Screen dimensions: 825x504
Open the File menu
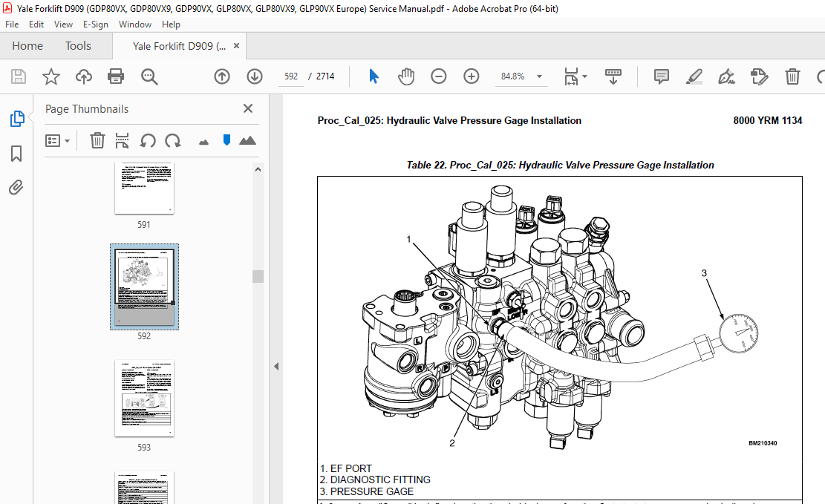coord(12,24)
